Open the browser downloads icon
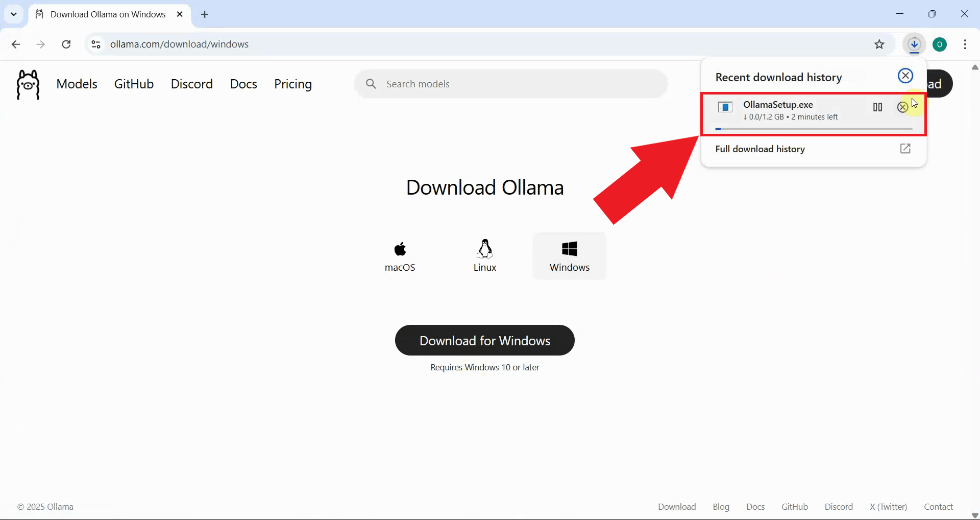Viewport: 980px width, 520px height. (915, 44)
